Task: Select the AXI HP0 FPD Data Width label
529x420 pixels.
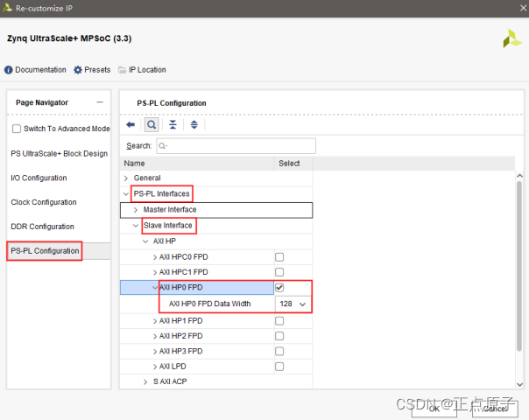Action: pos(210,304)
